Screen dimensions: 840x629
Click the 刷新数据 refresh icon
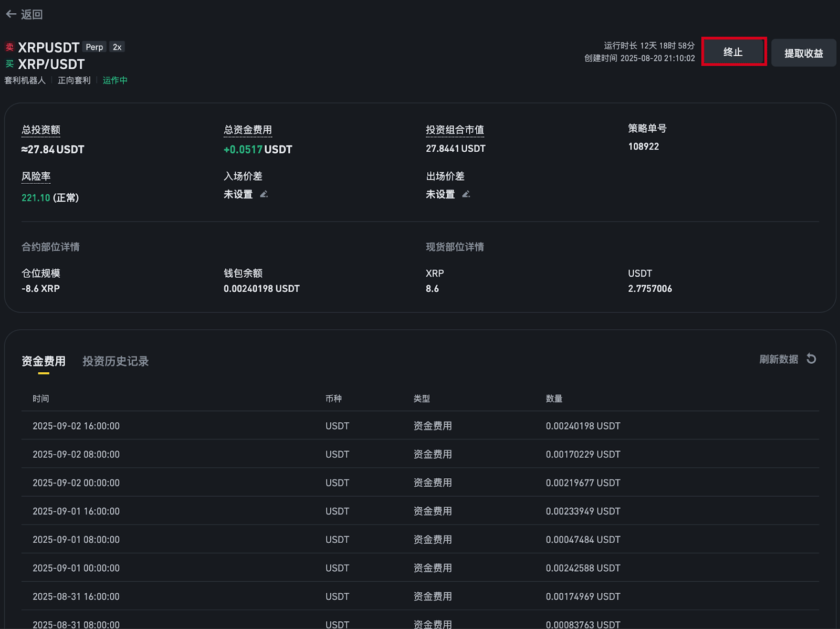pos(811,359)
